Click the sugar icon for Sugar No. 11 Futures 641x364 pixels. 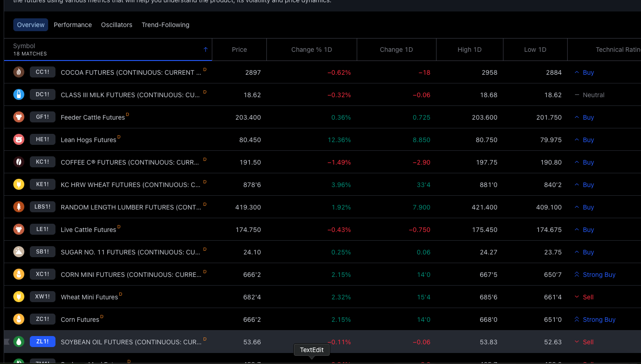pyautogui.click(x=18, y=252)
